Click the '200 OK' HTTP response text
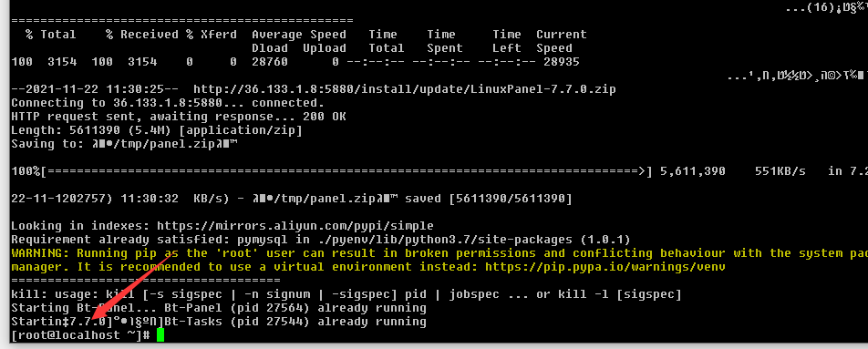 coord(325,117)
